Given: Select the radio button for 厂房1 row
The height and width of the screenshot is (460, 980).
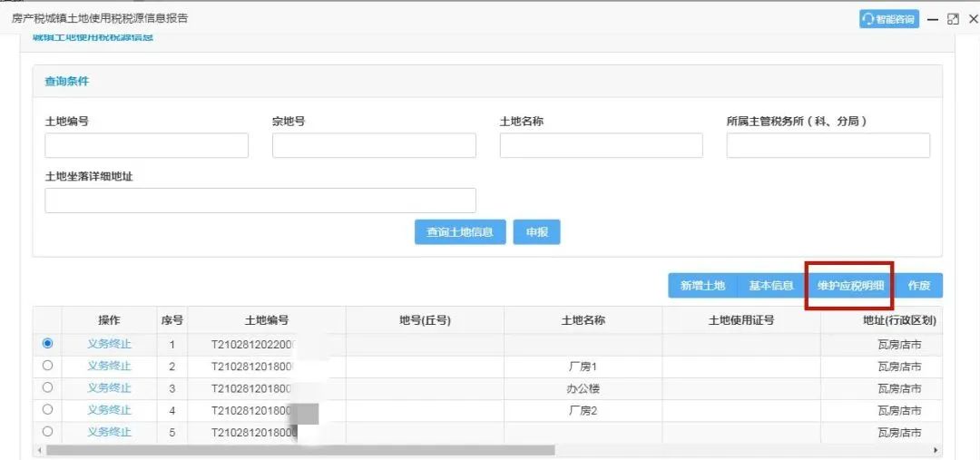Looking at the screenshot, I should (47, 366).
